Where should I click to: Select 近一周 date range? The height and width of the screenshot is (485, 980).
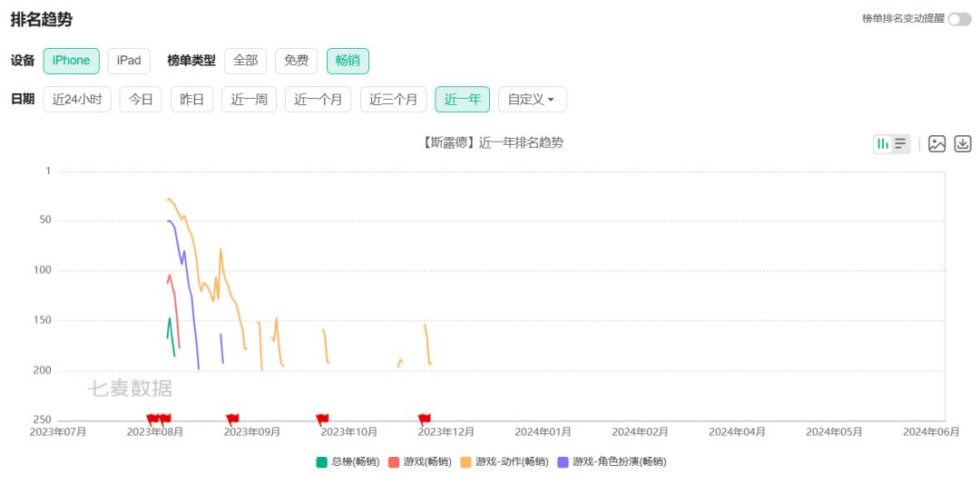(249, 100)
